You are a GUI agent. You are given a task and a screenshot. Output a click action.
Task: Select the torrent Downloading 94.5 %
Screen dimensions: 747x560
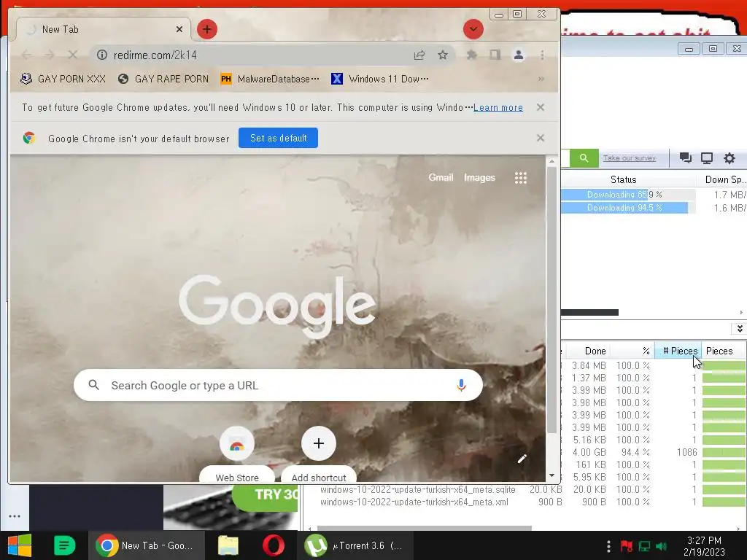point(654,208)
